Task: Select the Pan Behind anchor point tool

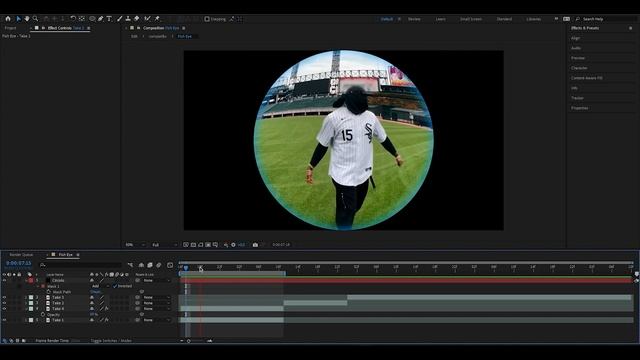Action: [x=82, y=19]
